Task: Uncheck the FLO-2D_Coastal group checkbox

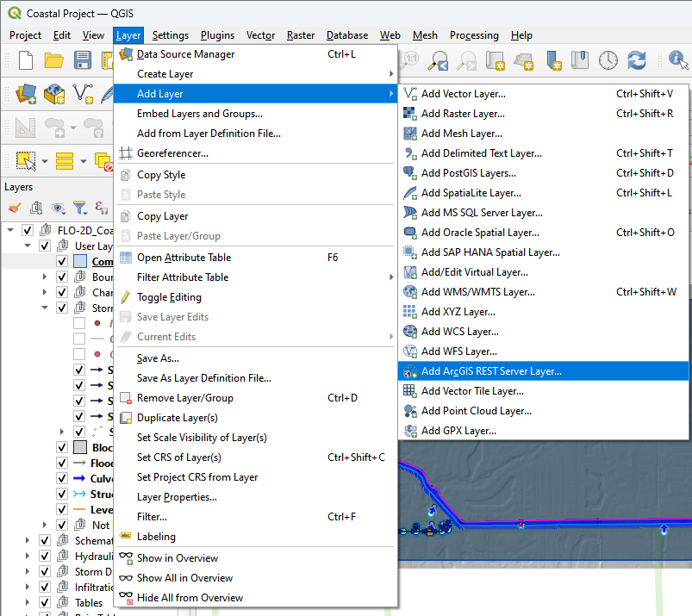Action: tap(28, 231)
